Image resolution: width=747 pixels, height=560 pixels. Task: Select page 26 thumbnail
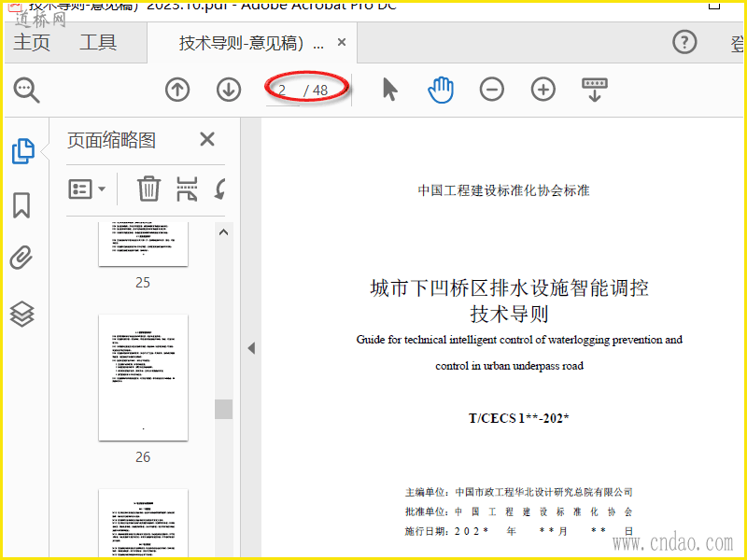coord(143,377)
